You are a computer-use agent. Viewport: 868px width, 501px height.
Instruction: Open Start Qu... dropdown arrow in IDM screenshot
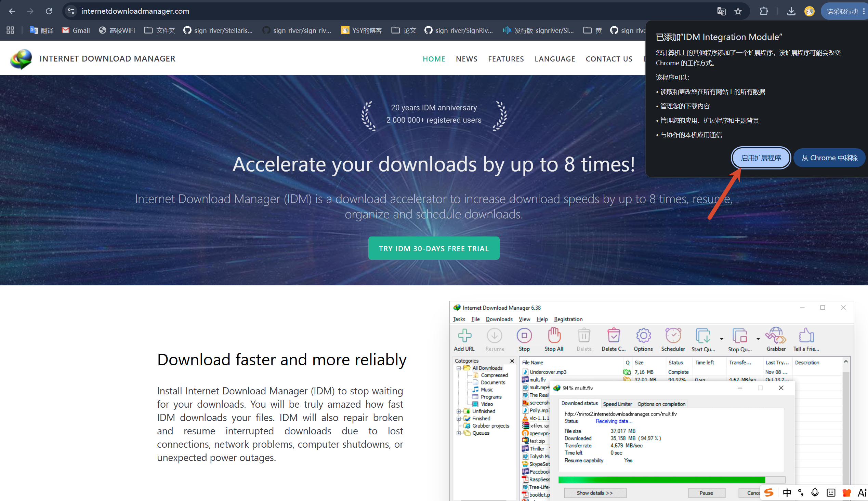click(721, 339)
